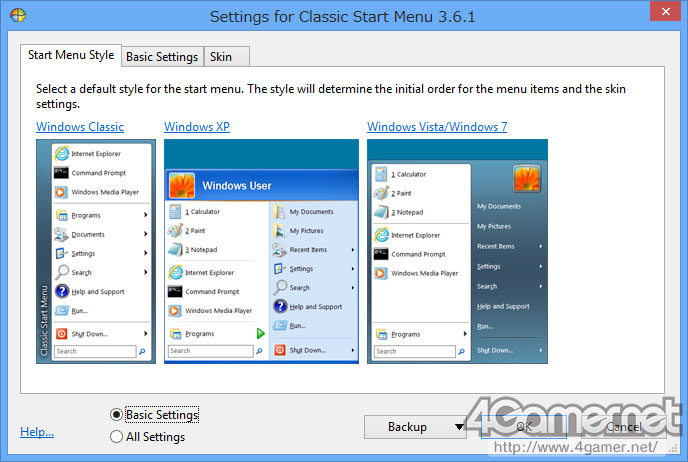Select the Basic Settings radio button
Image resolution: width=688 pixels, height=462 pixels.
[x=116, y=414]
